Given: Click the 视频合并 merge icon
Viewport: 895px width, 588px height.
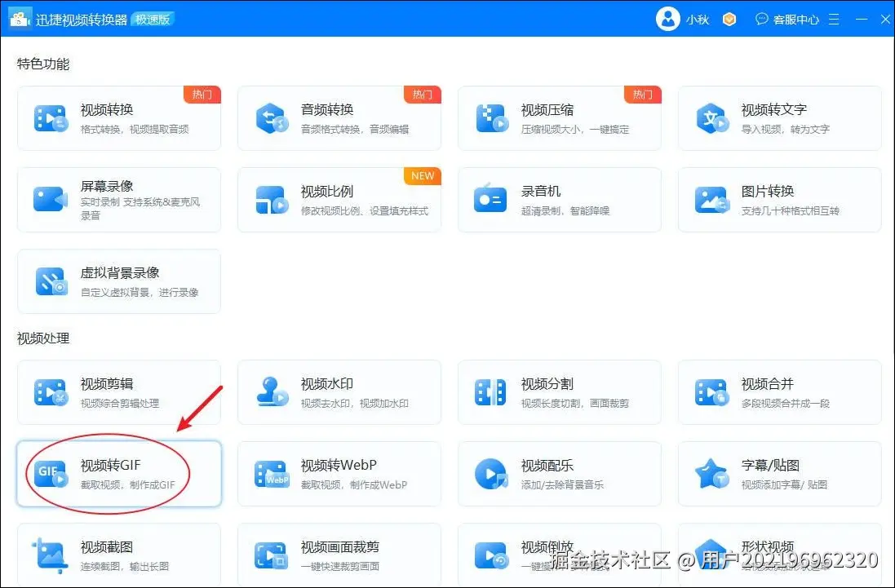Looking at the screenshot, I should click(x=711, y=392).
